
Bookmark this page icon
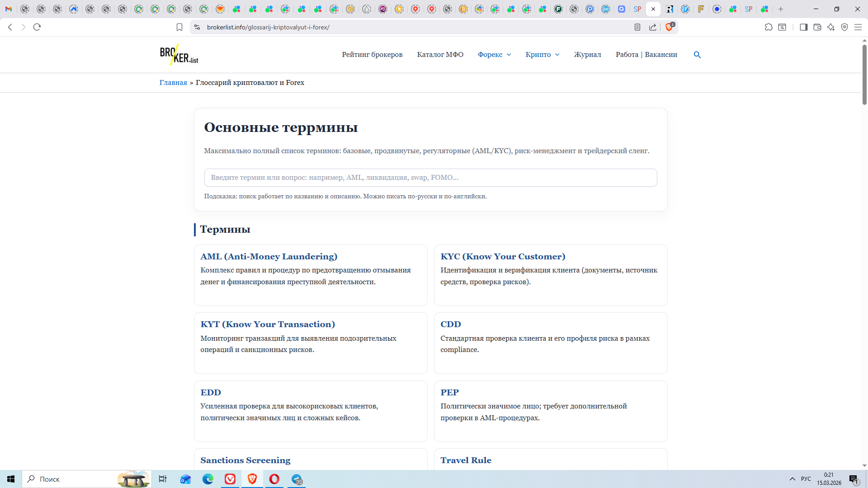(x=179, y=27)
